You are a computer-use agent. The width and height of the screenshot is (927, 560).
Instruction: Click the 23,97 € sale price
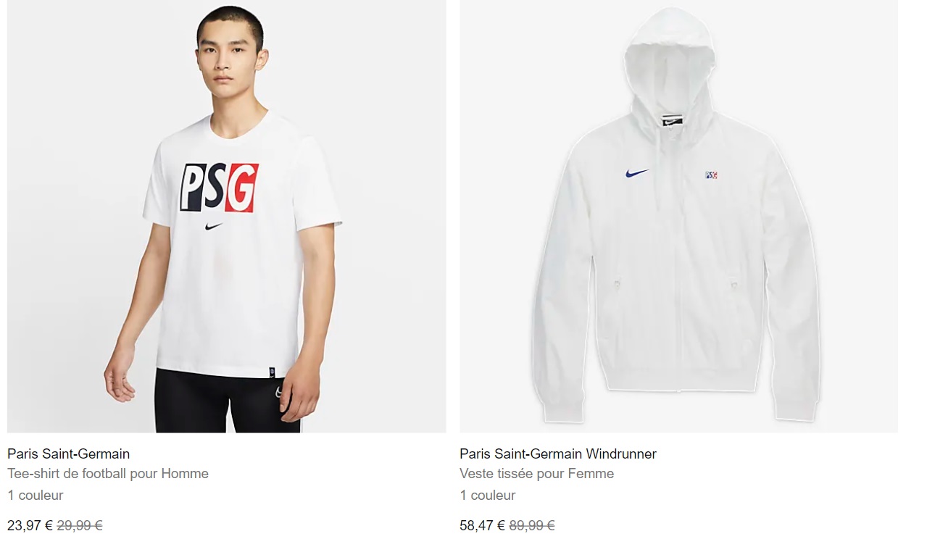point(30,526)
